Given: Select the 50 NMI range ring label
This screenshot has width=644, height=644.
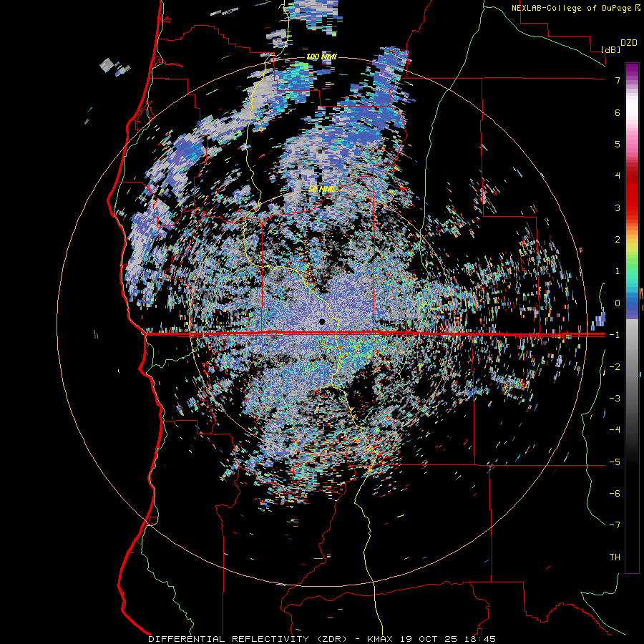Looking at the screenshot, I should [322, 189].
